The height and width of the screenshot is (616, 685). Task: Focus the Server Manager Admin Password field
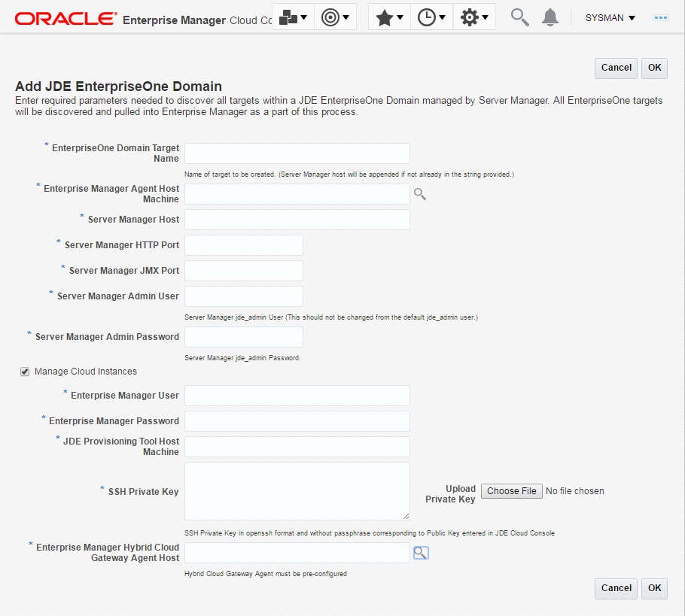[x=244, y=337]
